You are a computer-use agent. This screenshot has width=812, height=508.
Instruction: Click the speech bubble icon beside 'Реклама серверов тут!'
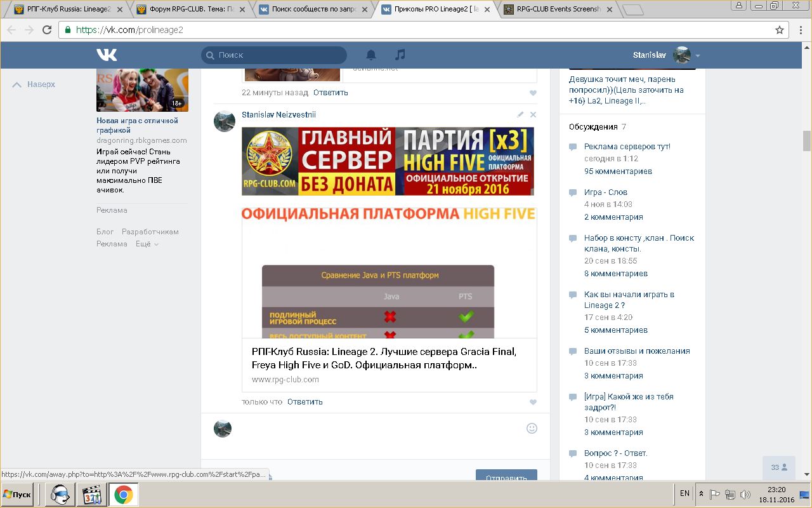pos(573,147)
